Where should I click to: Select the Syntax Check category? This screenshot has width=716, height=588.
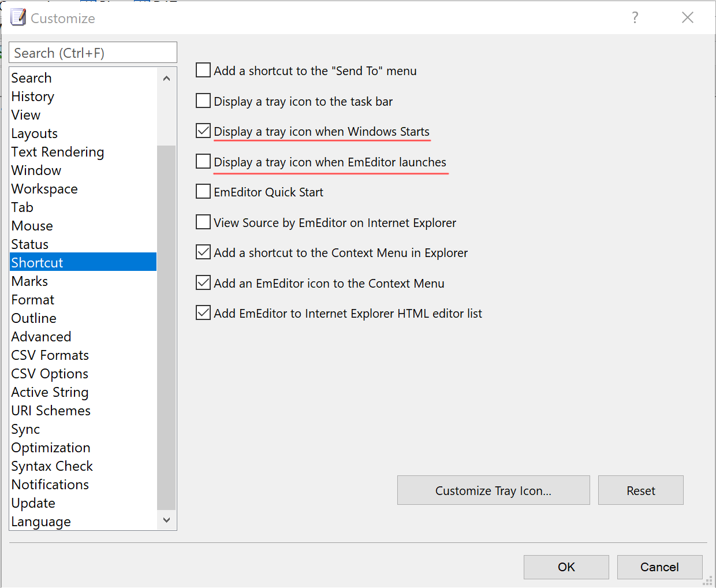[x=83, y=466]
